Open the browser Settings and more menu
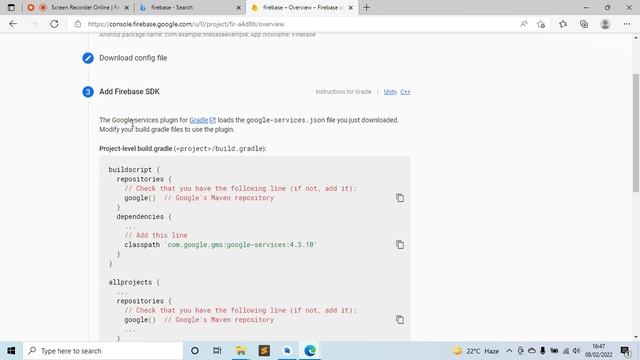640x360 pixels. tap(627, 24)
